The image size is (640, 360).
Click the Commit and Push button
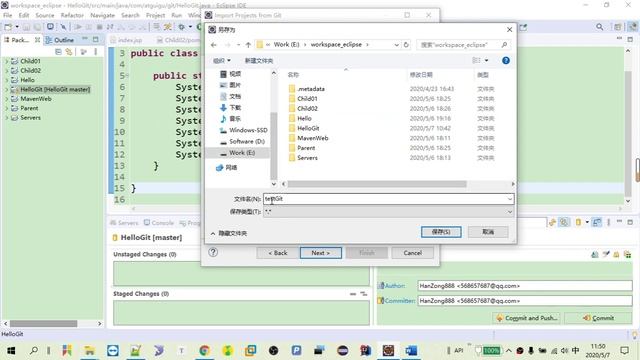[526, 318]
